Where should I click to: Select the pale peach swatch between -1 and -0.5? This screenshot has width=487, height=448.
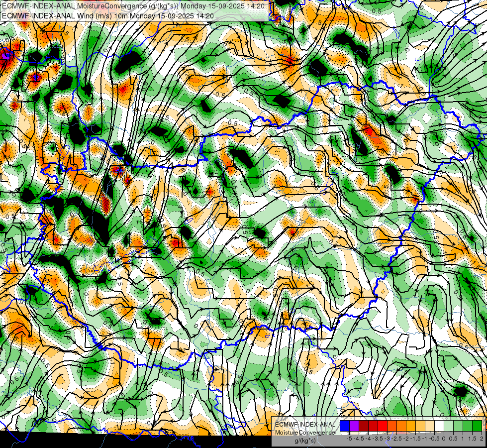click(x=430, y=426)
